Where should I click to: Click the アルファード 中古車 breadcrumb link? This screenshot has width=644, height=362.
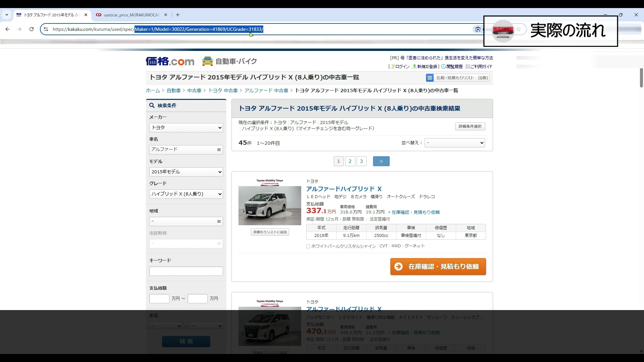pyautogui.click(x=266, y=90)
